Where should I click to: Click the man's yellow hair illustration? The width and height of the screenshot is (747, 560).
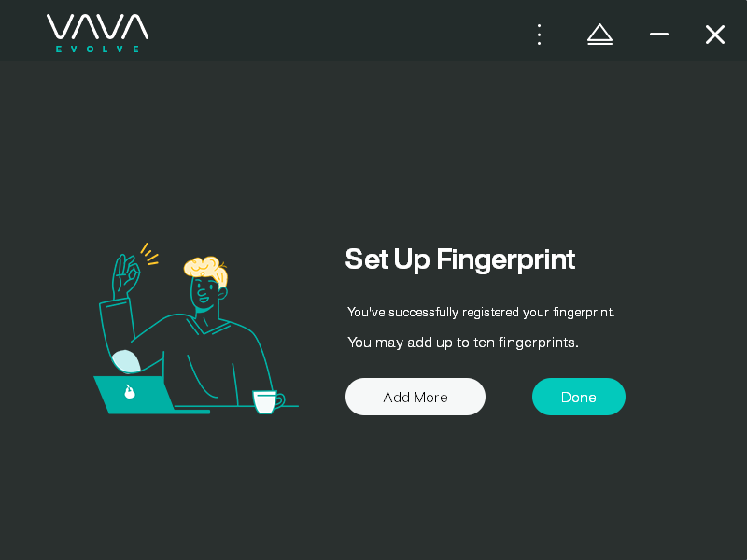(x=206, y=271)
